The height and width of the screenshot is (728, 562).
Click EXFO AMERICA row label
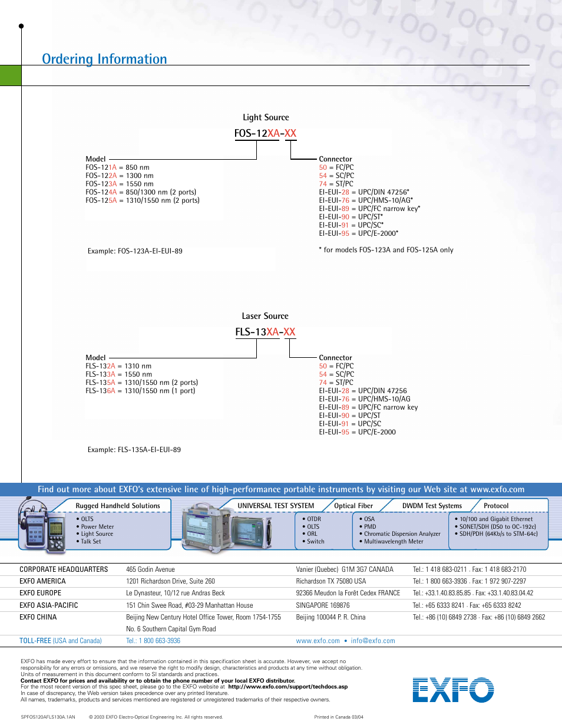pos(42,581)
